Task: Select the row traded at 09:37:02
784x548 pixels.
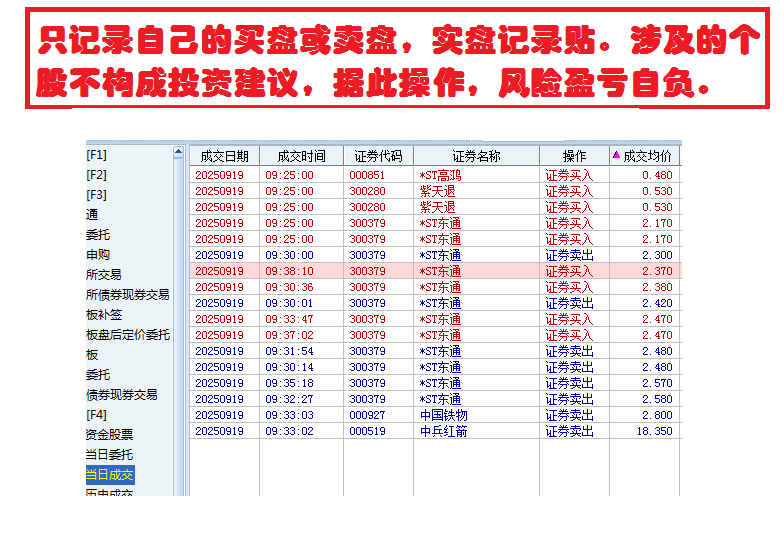Action: click(x=435, y=335)
